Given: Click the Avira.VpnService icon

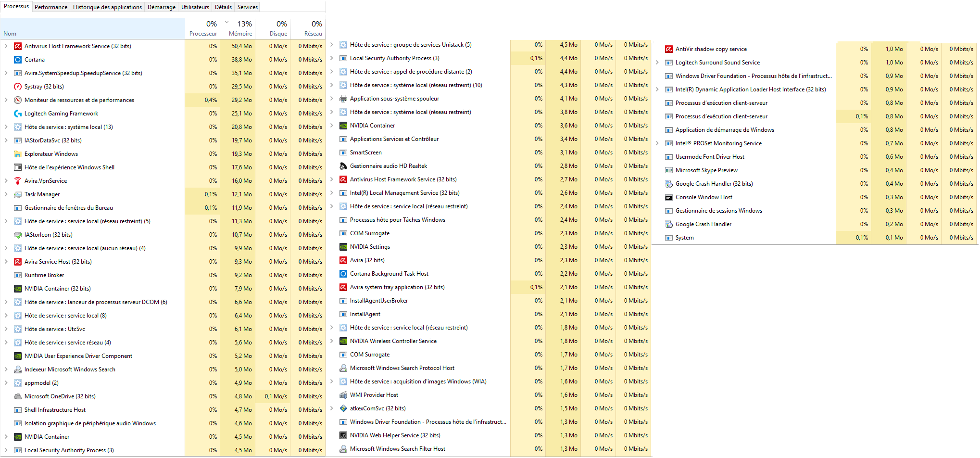Looking at the screenshot, I should click(18, 181).
